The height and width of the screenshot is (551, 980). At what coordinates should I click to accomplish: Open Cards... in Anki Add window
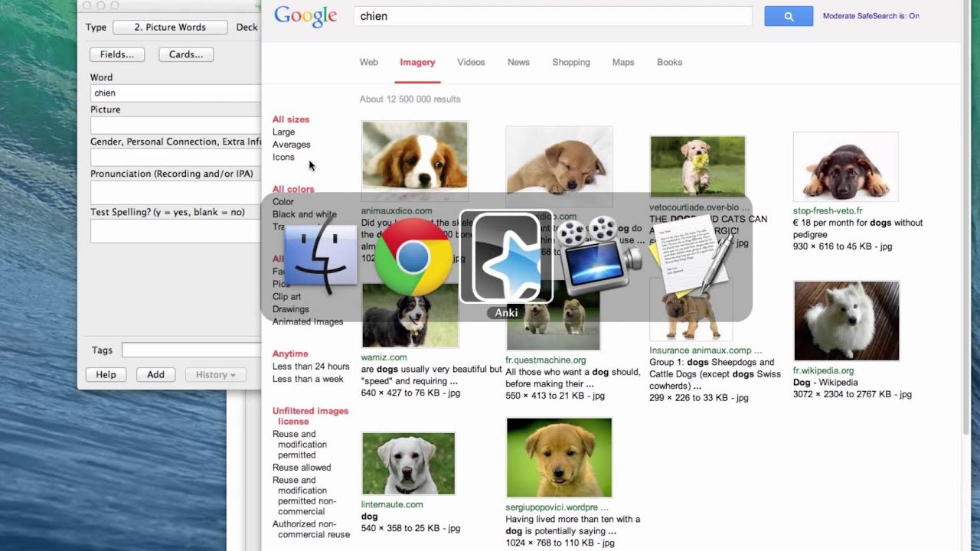186,54
